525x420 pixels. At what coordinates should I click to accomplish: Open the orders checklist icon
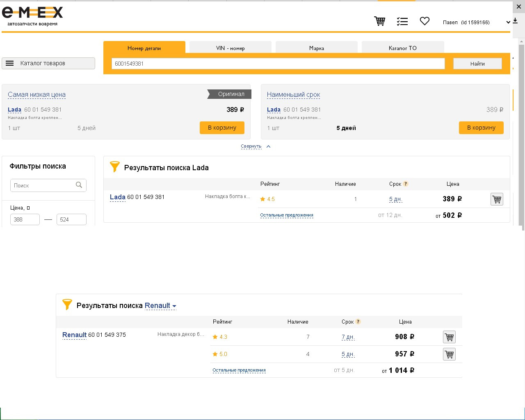point(402,21)
